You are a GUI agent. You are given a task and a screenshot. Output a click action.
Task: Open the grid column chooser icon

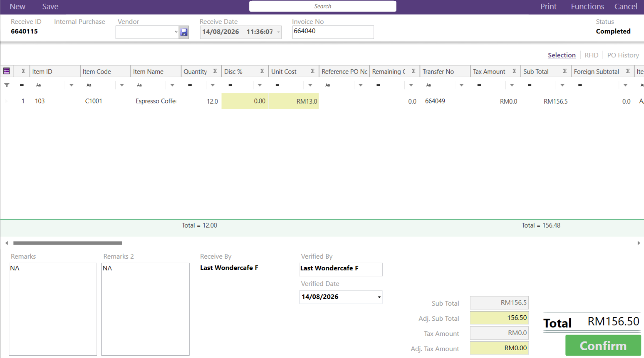pyautogui.click(x=6, y=71)
